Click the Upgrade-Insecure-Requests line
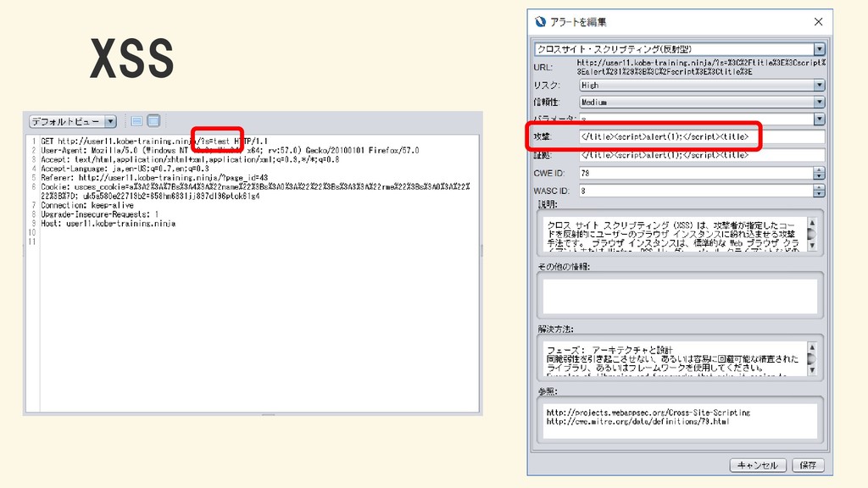 100,214
